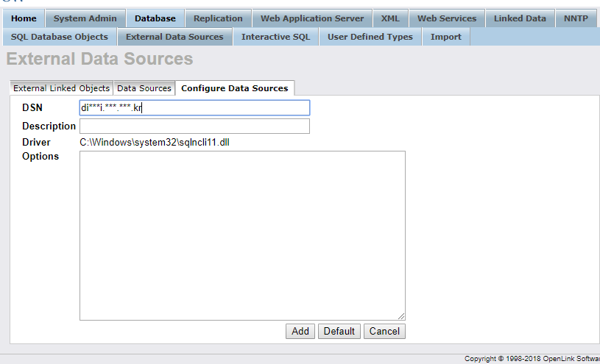
Task: Open Interactive SQL subtab
Action: point(275,37)
